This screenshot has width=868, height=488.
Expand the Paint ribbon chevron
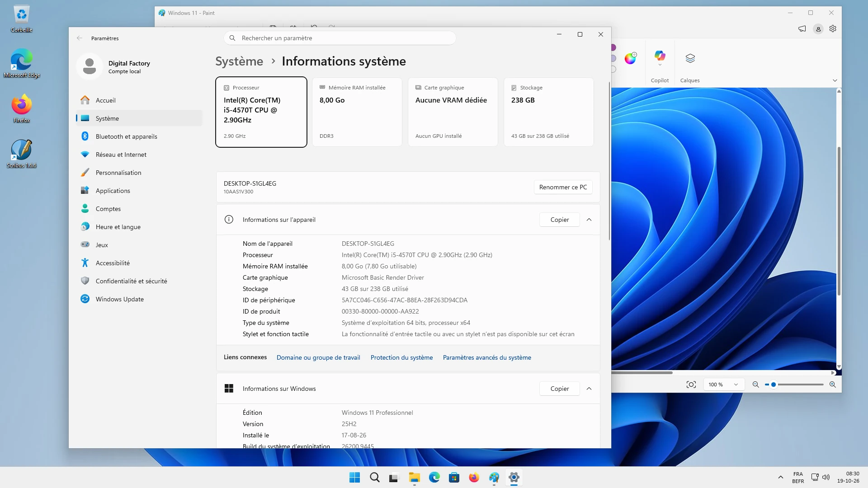point(835,80)
